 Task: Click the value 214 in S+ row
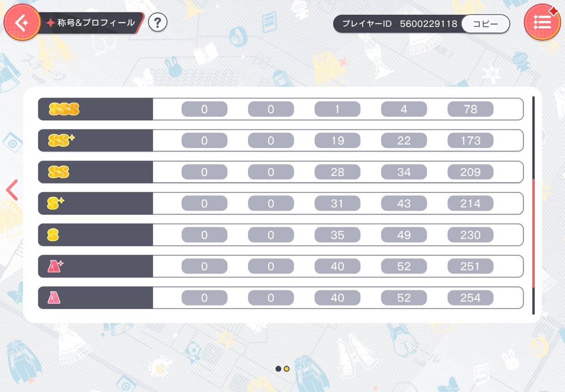click(x=470, y=204)
